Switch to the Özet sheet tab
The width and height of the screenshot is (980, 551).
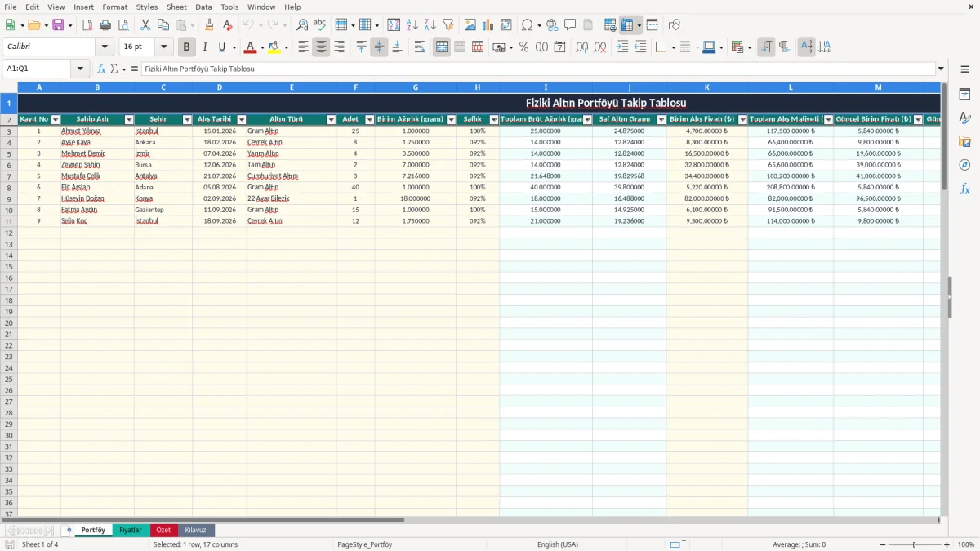[x=163, y=531]
